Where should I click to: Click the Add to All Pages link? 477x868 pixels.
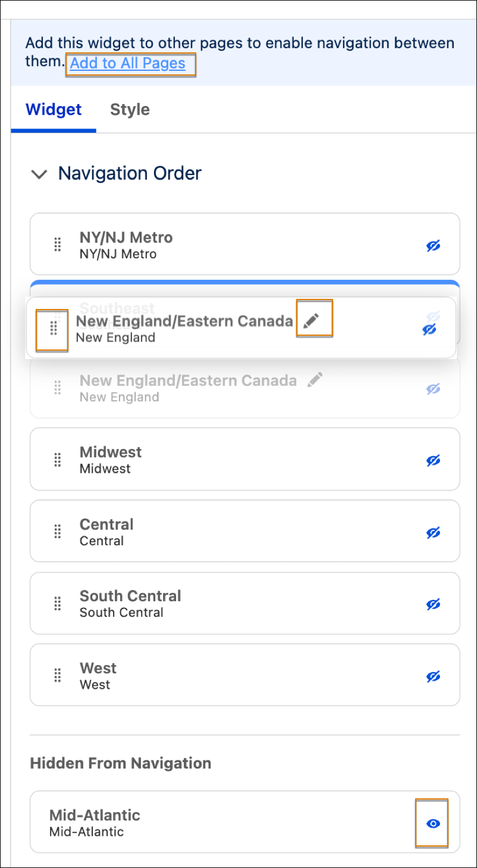tap(128, 63)
